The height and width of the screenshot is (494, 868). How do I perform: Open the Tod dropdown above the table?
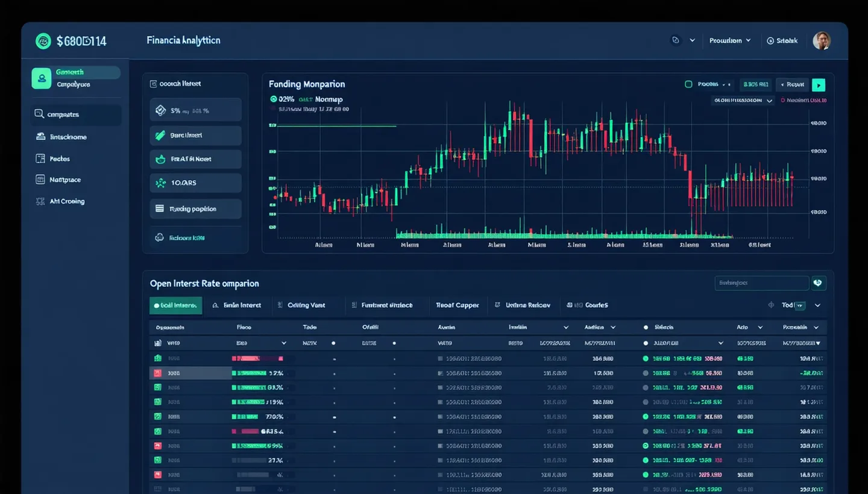794,305
